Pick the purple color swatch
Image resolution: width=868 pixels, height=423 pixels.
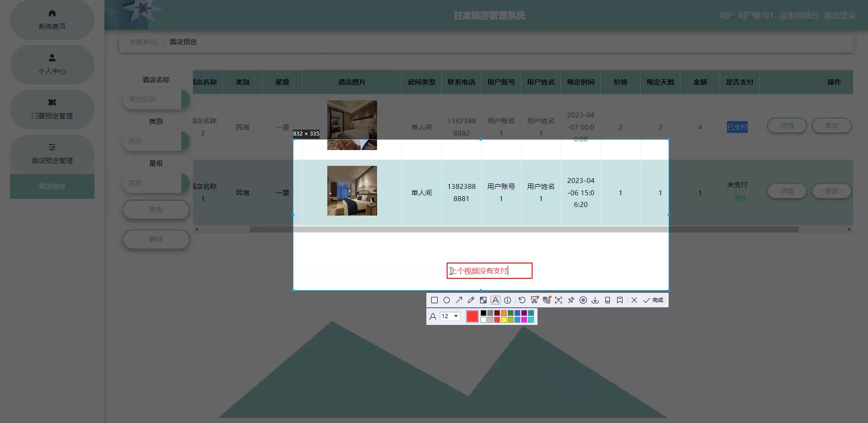click(x=524, y=313)
